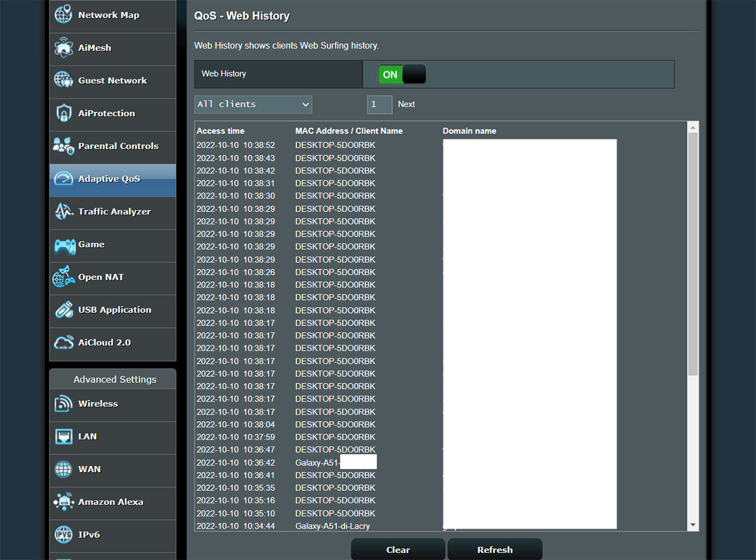Screen dimensions: 756x560
Task: Open the Network Map section icon
Action: coord(63,14)
